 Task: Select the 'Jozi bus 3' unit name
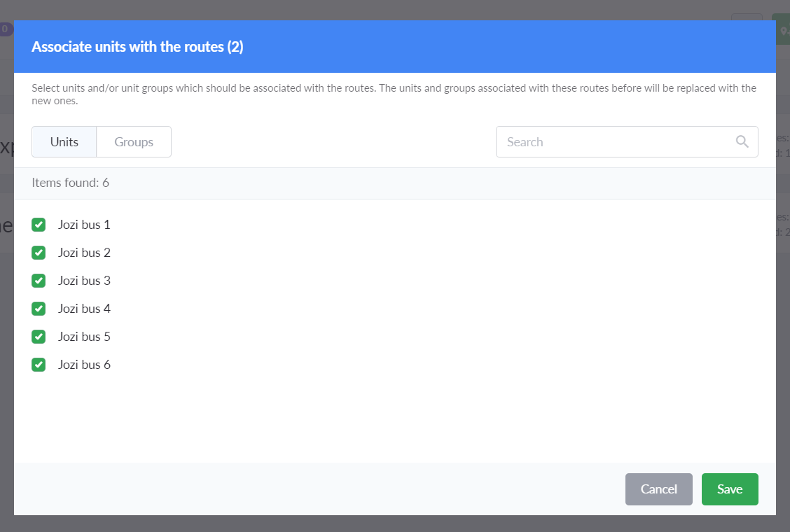coord(84,281)
